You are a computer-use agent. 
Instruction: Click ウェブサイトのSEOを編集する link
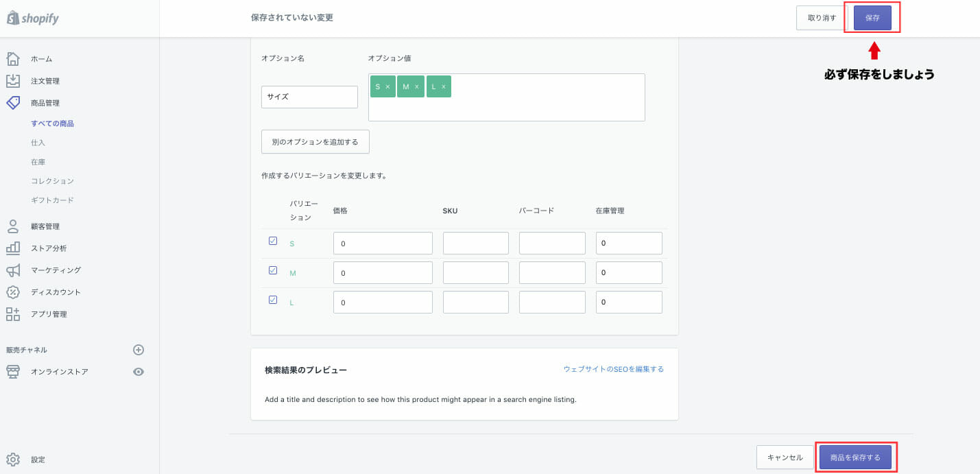613,369
